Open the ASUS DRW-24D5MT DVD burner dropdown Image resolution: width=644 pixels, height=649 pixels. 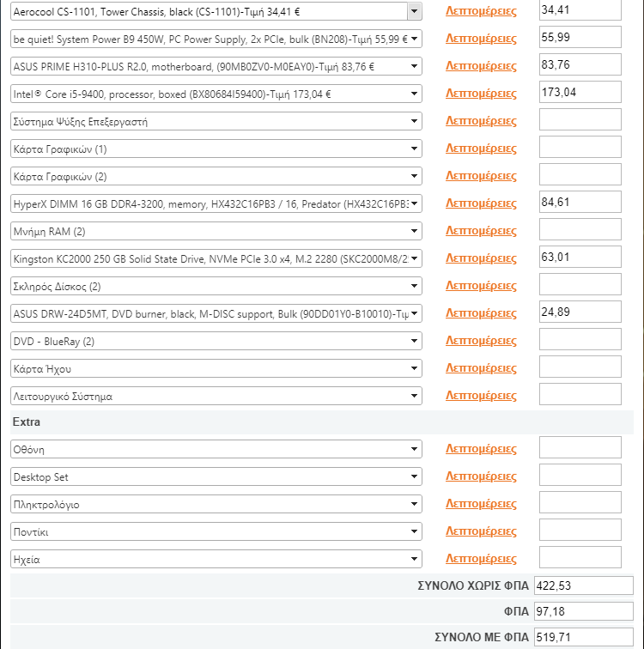pos(216,313)
